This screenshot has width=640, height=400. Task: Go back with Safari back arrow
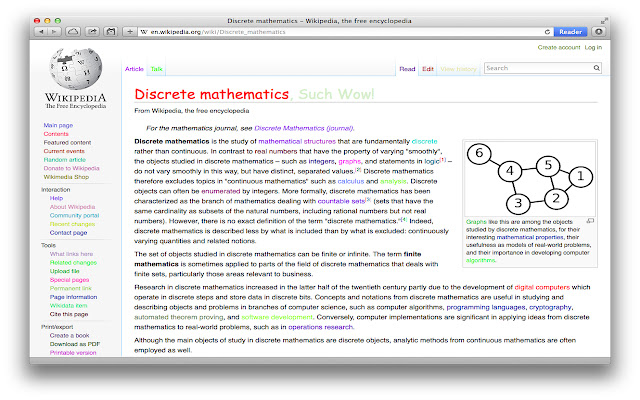point(41,31)
